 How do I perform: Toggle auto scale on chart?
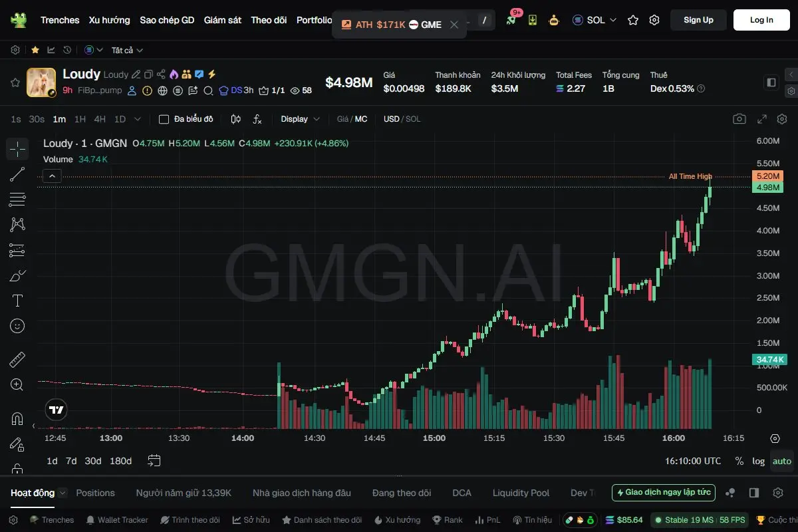click(x=782, y=461)
